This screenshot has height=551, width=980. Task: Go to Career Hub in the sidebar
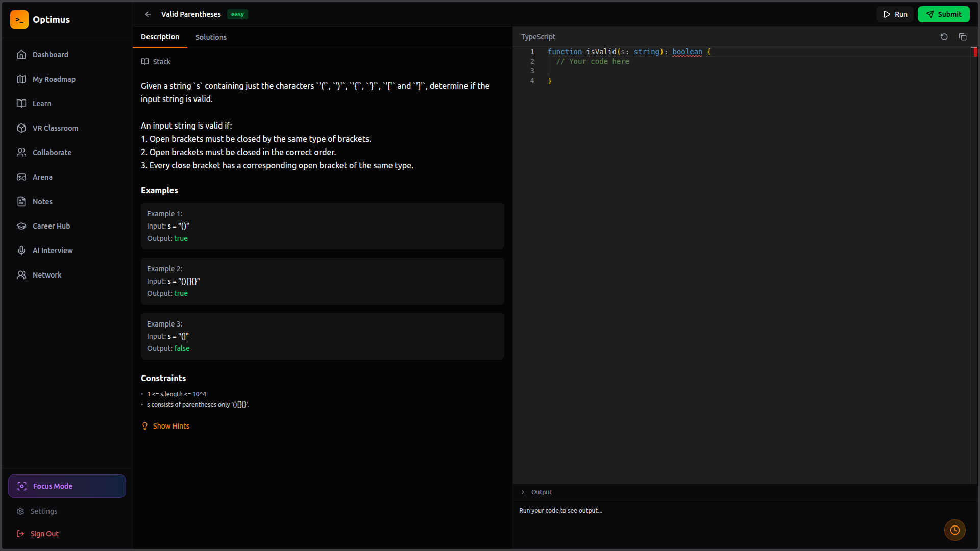[51, 226]
